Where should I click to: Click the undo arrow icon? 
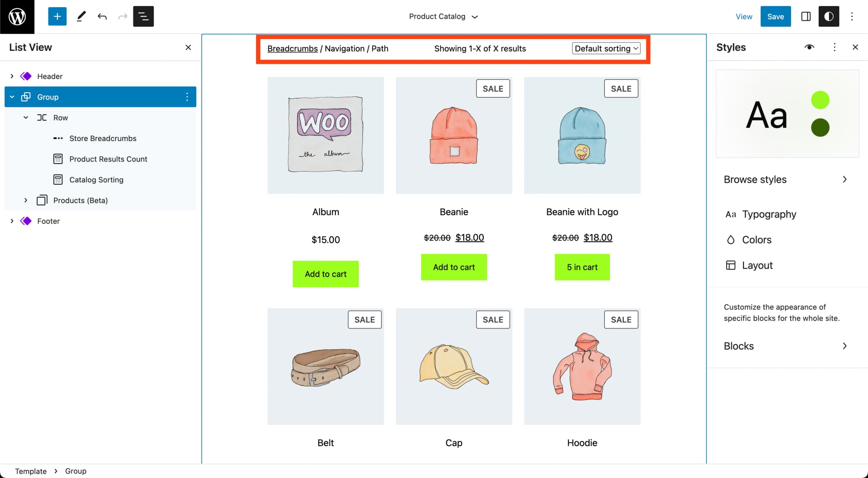click(x=102, y=16)
